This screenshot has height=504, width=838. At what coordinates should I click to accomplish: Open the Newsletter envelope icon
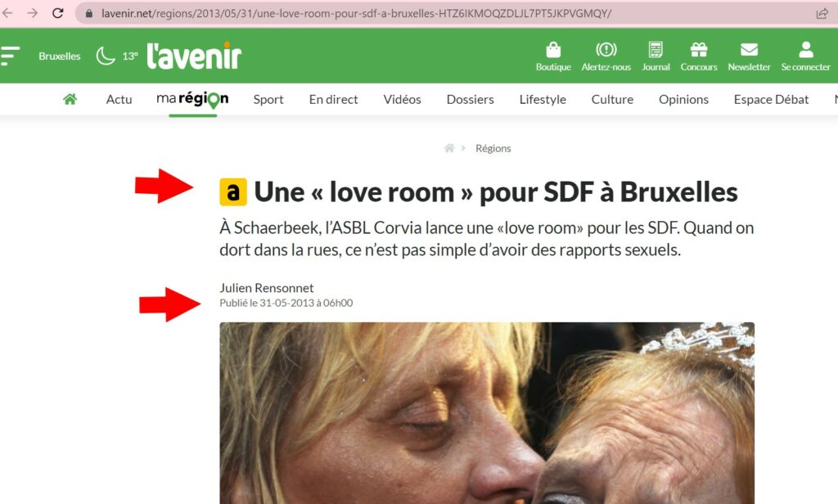(x=749, y=50)
